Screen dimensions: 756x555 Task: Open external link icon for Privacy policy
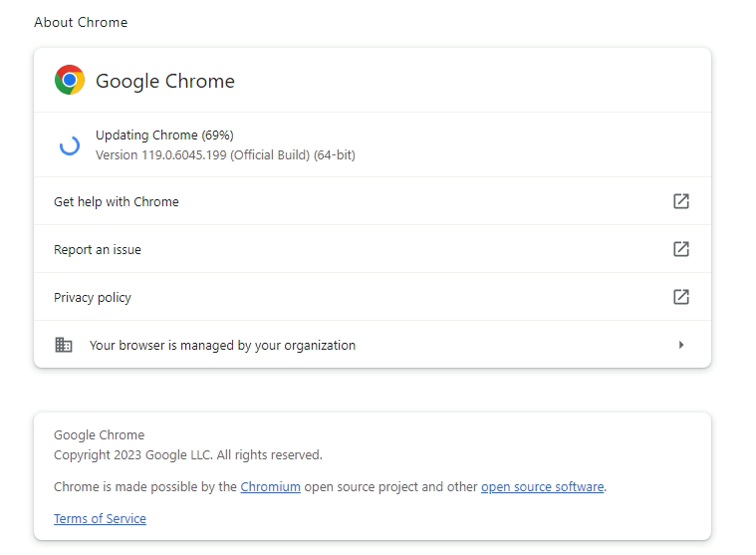[x=680, y=297]
